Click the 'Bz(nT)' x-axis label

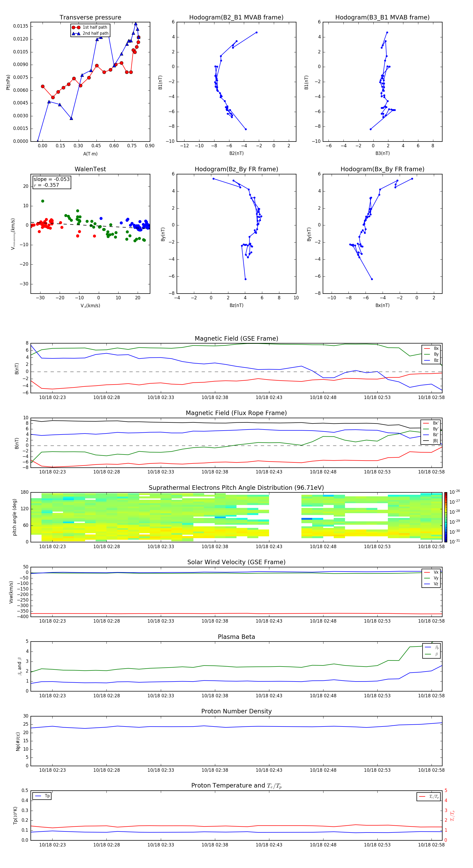click(x=236, y=305)
